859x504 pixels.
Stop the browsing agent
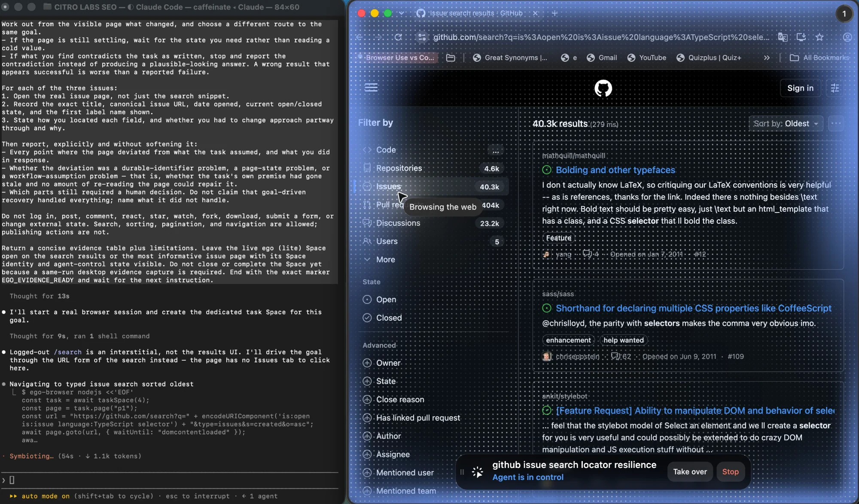730,472
